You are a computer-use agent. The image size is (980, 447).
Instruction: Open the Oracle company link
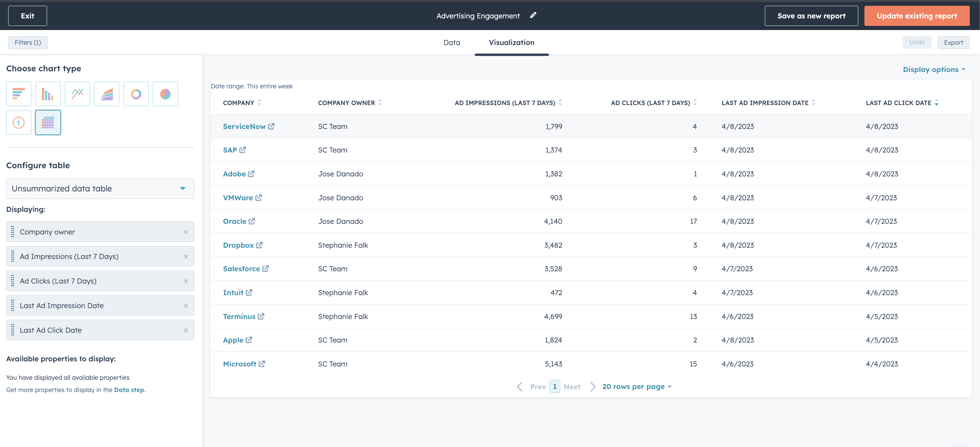(x=235, y=221)
